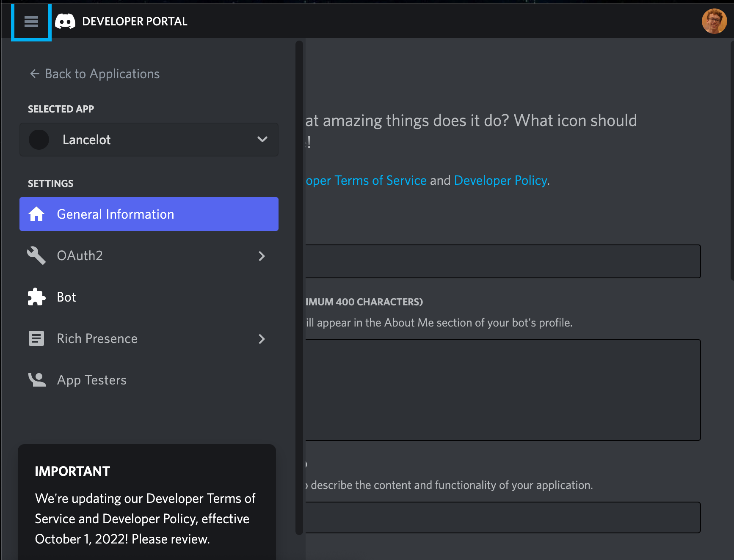Click the Discord logo icon
The width and height of the screenshot is (734, 560).
point(65,21)
